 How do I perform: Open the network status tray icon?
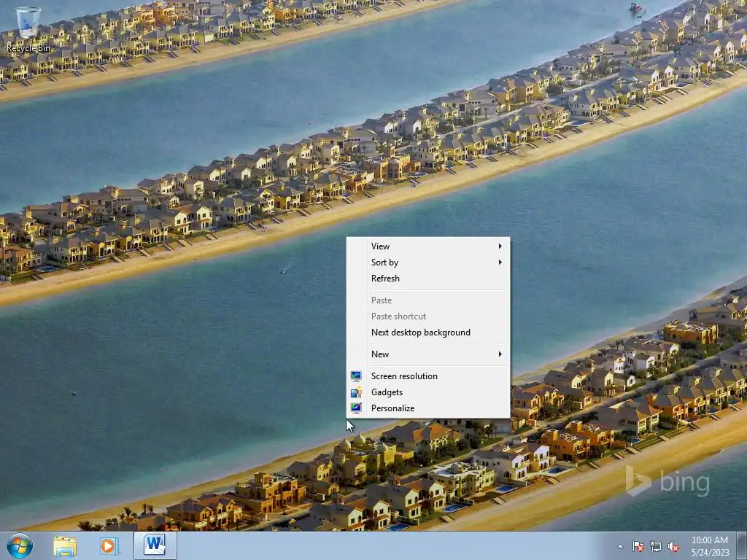click(656, 546)
